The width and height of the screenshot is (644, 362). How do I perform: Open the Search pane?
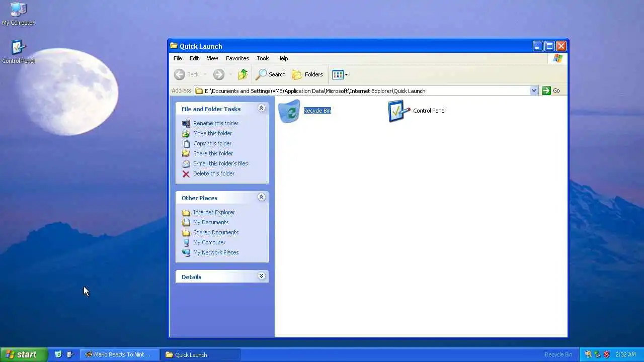[271, 74]
